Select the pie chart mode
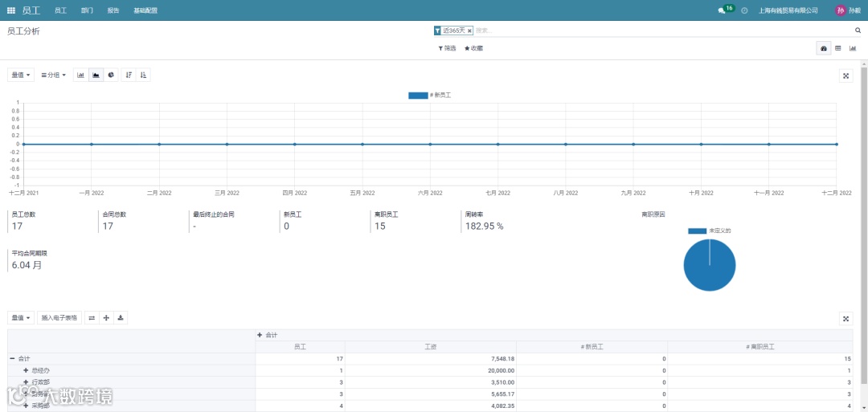868x412 pixels. pyautogui.click(x=111, y=75)
